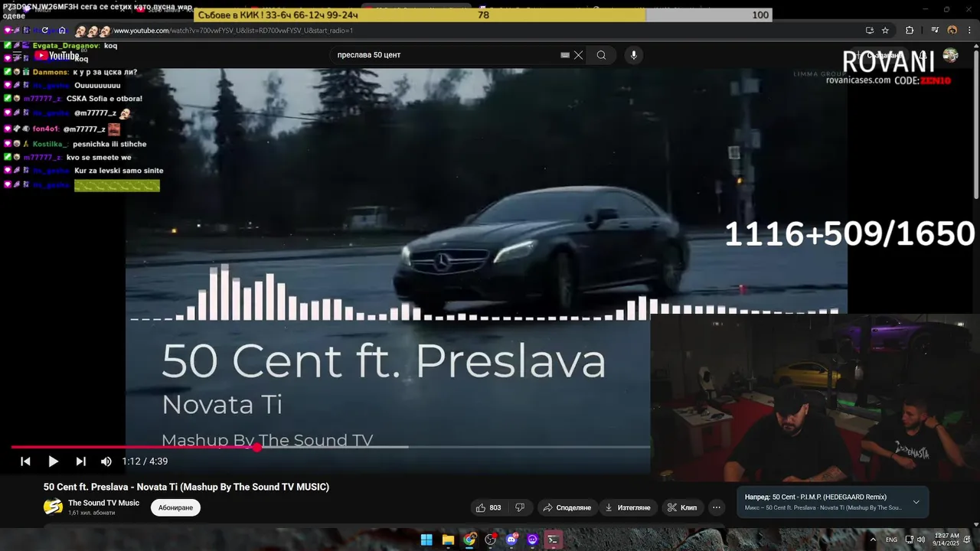Open File Explorer from the taskbar
980x551 pixels.
(448, 540)
